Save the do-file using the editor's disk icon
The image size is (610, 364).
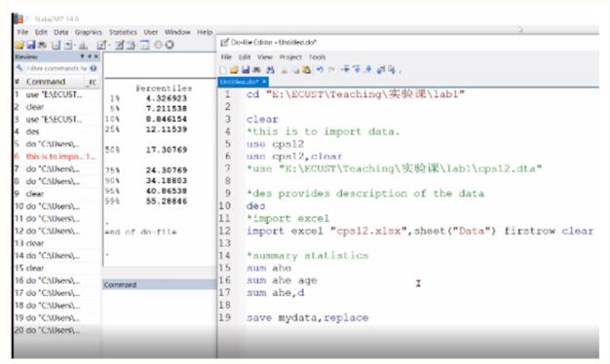pos(246,70)
